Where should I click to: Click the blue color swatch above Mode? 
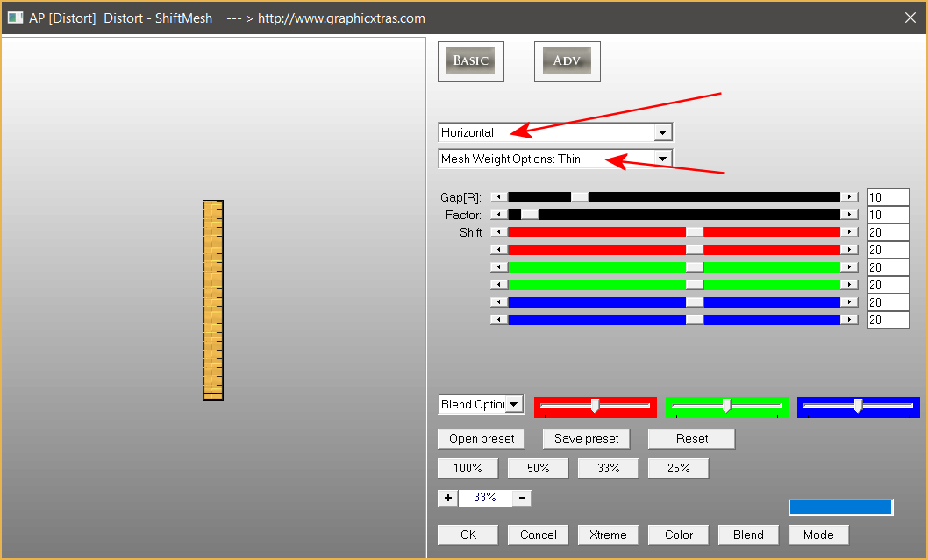pyautogui.click(x=840, y=507)
